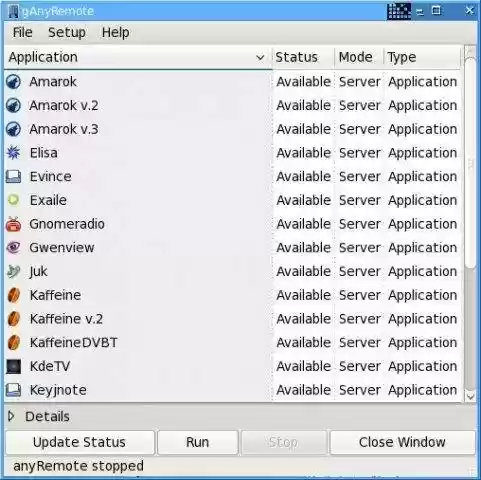
Task: Close the gAnyRemote window with X
Action: point(469,11)
